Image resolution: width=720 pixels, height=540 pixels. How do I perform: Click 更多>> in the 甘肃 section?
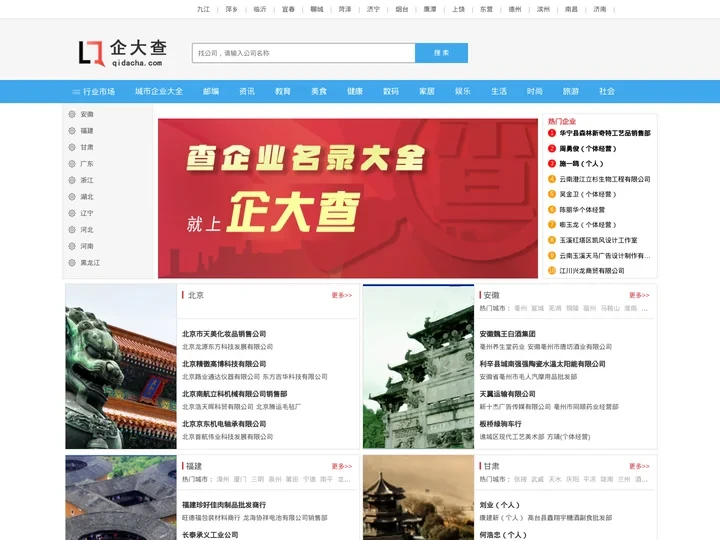(x=639, y=466)
